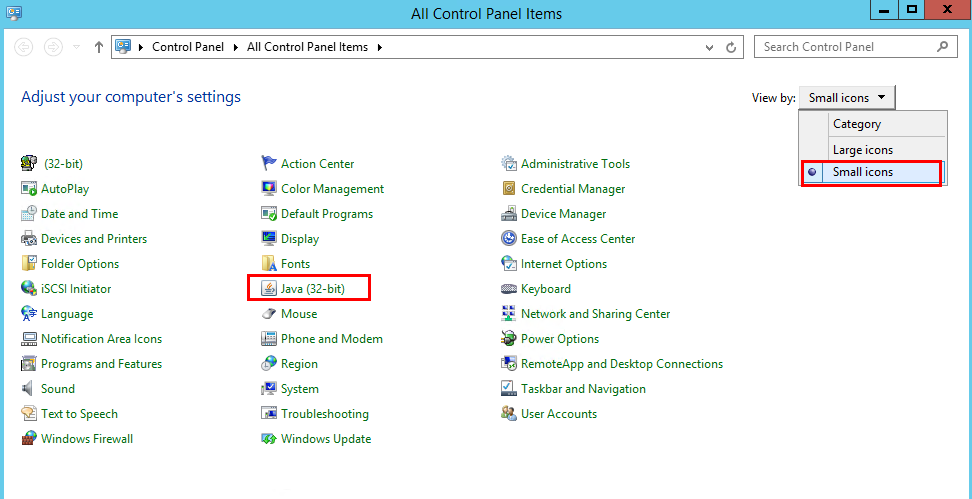Click the Phone and Modem icon
The width and height of the screenshot is (972, 499).
(269, 338)
